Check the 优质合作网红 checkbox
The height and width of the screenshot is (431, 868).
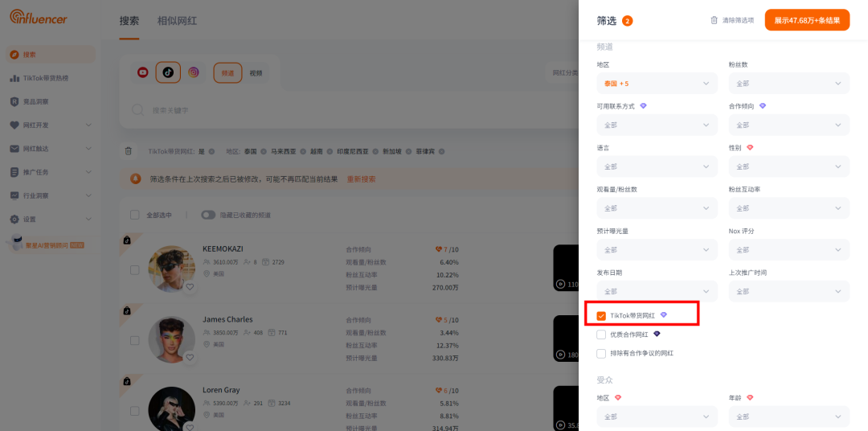coord(601,334)
